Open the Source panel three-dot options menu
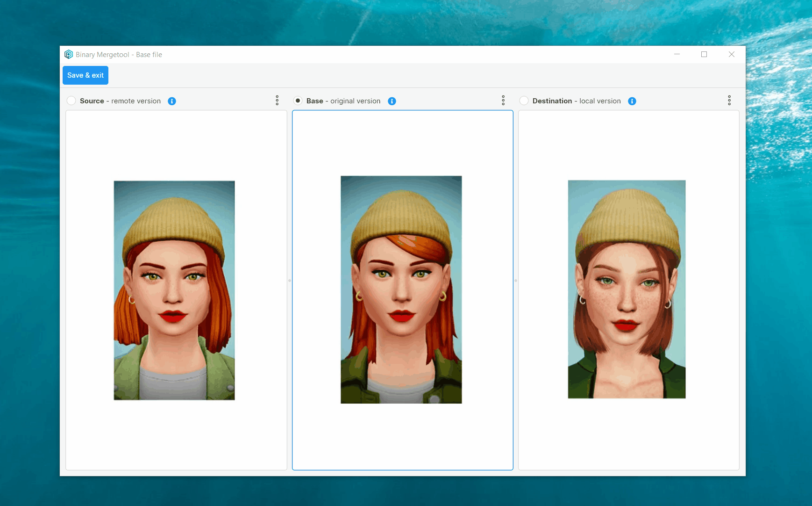The height and width of the screenshot is (506, 812). click(277, 100)
